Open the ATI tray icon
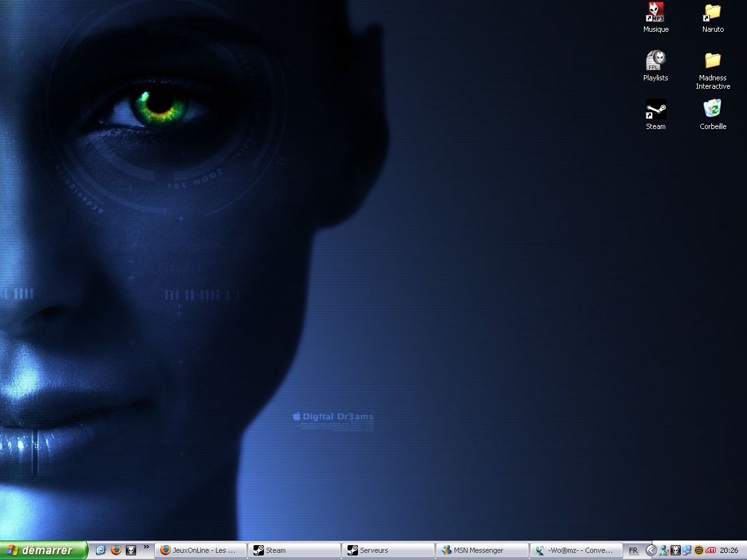747x560 pixels. coord(711,550)
